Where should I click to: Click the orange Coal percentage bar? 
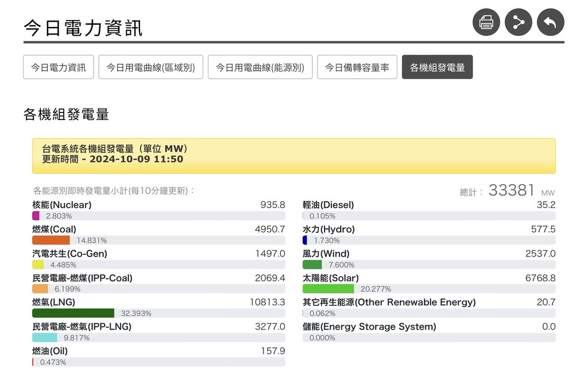51,241
